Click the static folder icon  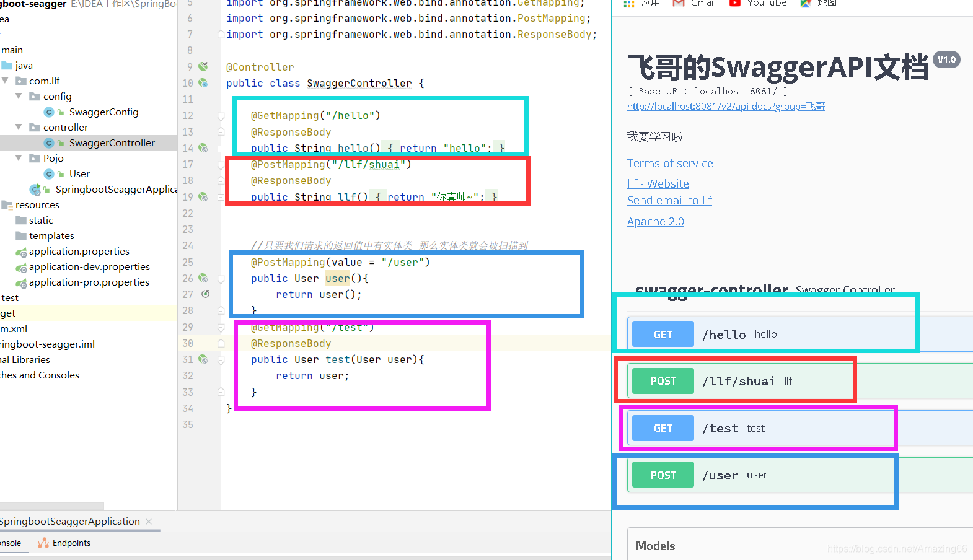pos(21,221)
